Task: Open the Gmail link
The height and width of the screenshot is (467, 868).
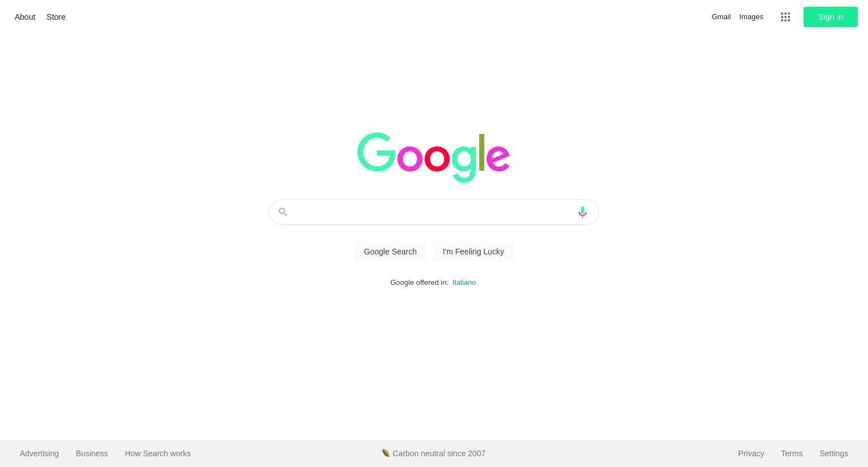Action: [x=721, y=17]
